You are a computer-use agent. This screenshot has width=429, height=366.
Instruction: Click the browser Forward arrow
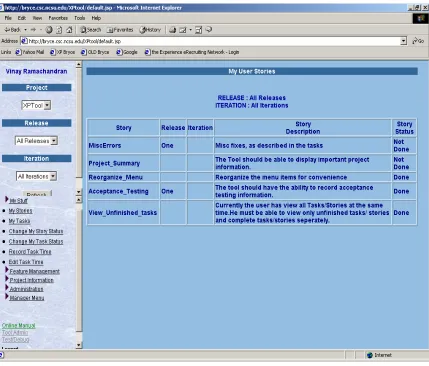(x=33, y=30)
